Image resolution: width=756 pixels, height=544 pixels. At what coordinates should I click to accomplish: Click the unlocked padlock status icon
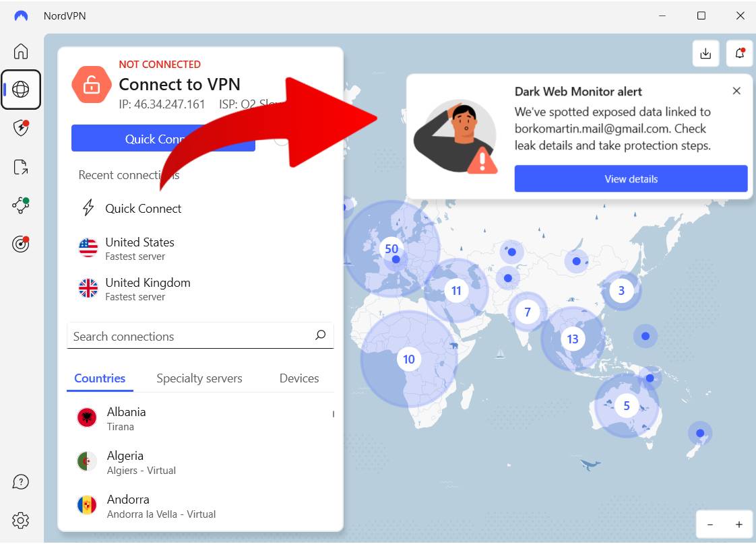tap(91, 85)
